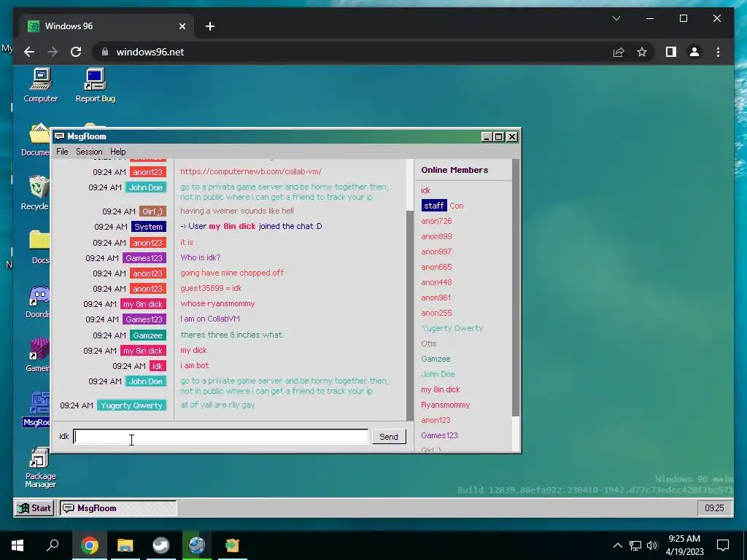The height and width of the screenshot is (560, 747).
Task: Close the Windows 96 browser tab
Action: (x=182, y=26)
